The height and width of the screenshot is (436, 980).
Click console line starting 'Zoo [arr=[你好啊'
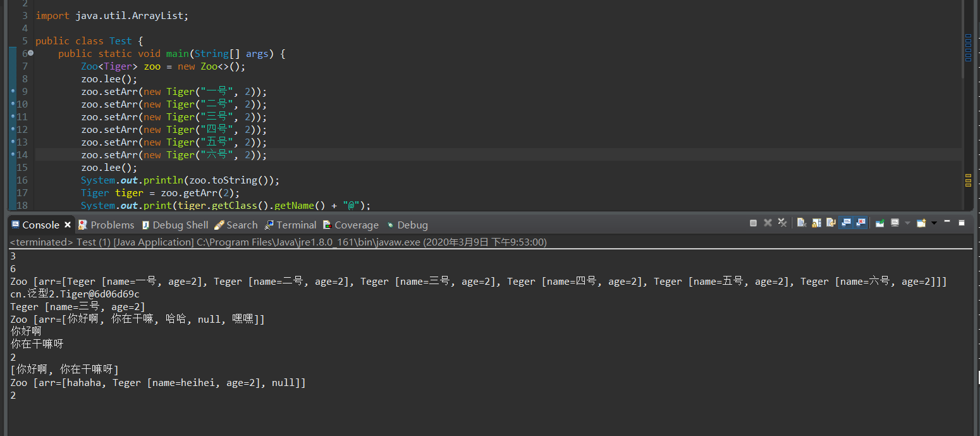[x=137, y=320]
